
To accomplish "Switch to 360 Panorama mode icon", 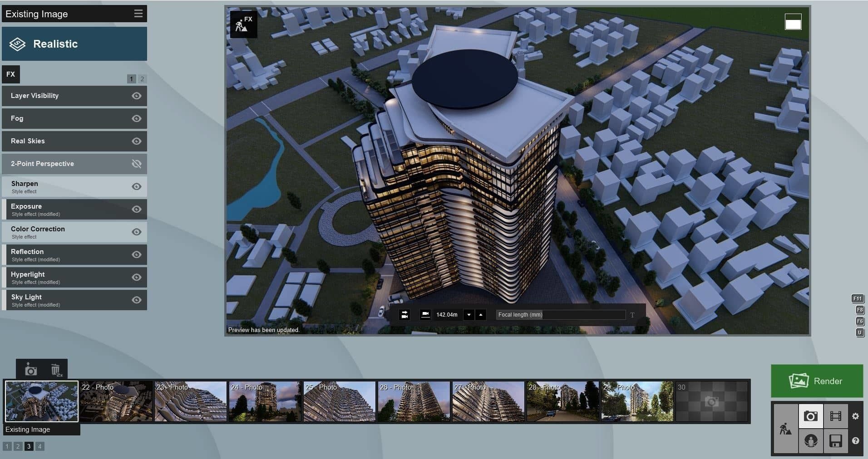I will pyautogui.click(x=811, y=441).
